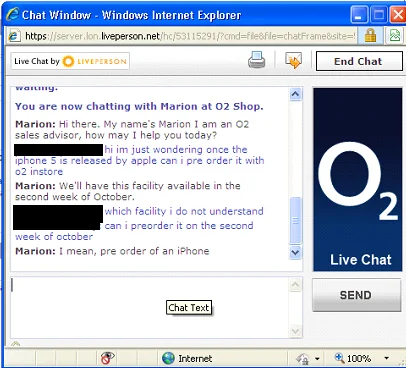The image size is (406, 368).
Task: Click 'I mean, pre order of an iPhone' text
Action: (x=134, y=251)
